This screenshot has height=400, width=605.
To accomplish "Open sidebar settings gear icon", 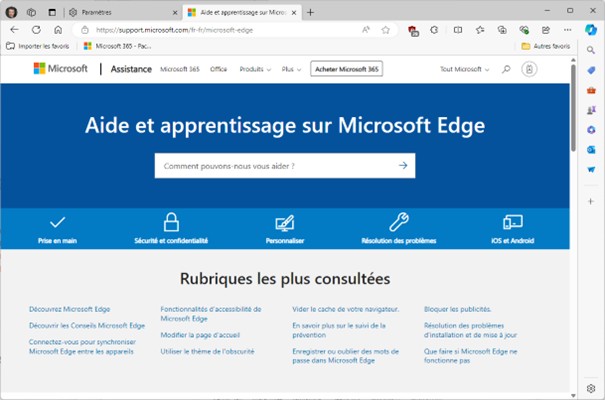I will coord(592,387).
